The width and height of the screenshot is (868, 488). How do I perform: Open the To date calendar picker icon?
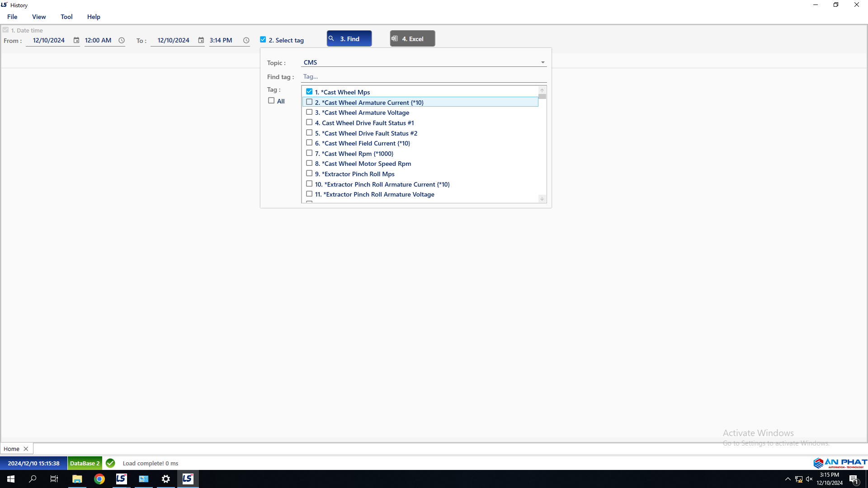coord(201,40)
